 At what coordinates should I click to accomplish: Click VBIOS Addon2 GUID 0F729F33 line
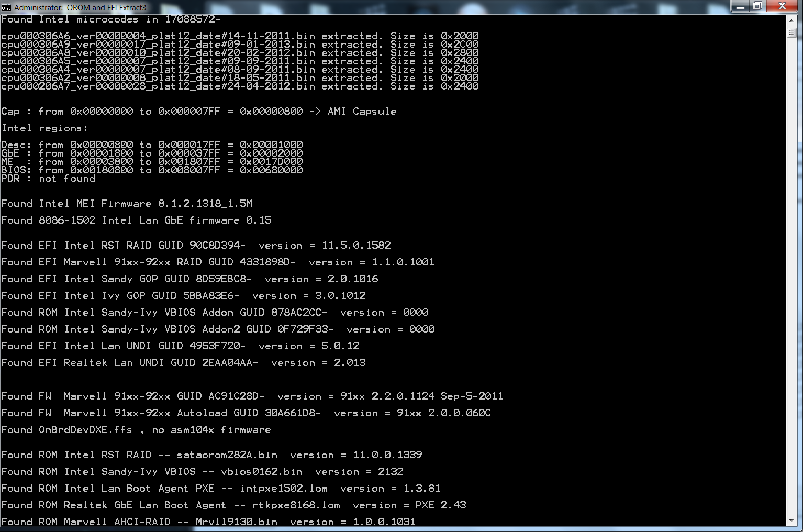218,329
